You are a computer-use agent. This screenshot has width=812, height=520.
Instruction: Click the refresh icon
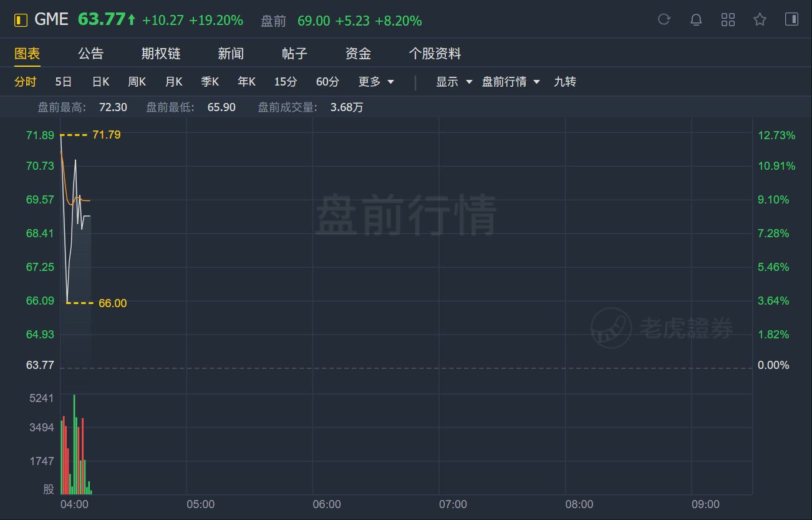click(664, 19)
